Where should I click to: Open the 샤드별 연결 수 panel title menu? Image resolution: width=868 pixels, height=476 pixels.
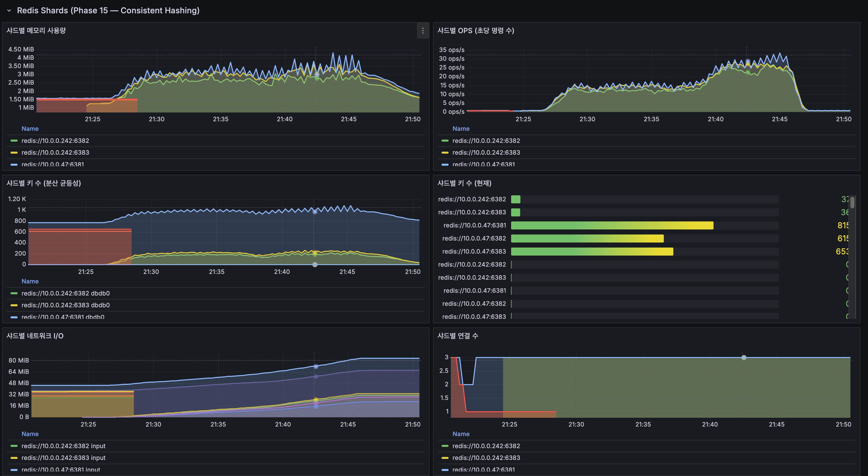point(458,336)
